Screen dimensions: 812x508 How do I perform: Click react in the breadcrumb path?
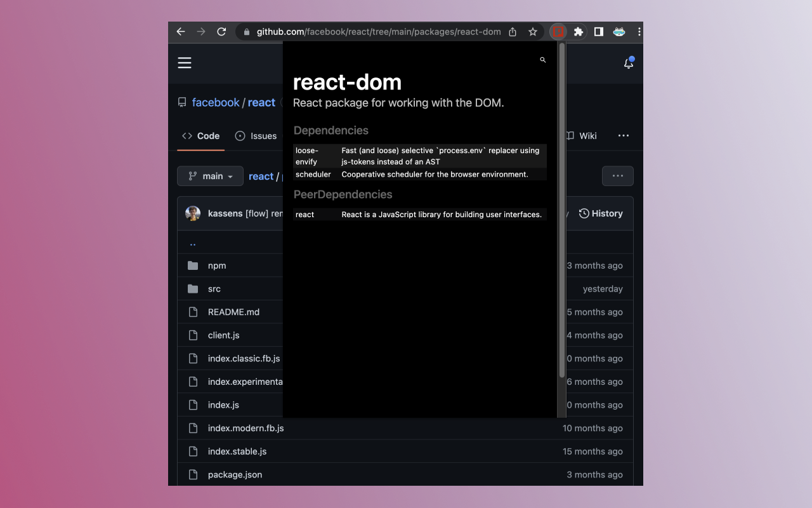261,177
